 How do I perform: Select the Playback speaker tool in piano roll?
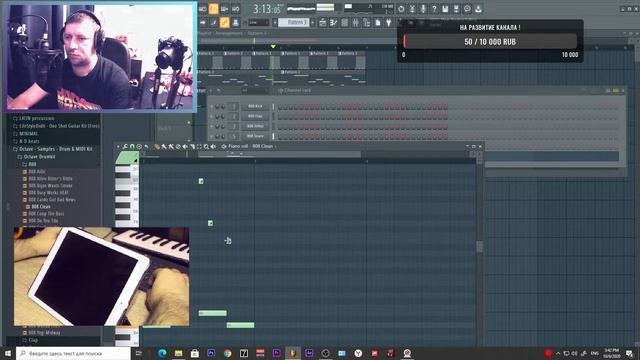(x=213, y=146)
